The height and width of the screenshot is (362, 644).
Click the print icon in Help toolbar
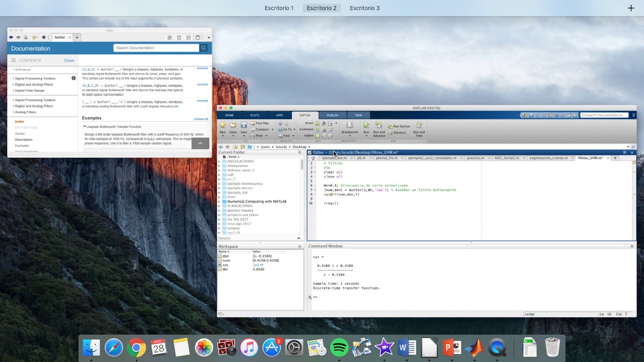26,37
